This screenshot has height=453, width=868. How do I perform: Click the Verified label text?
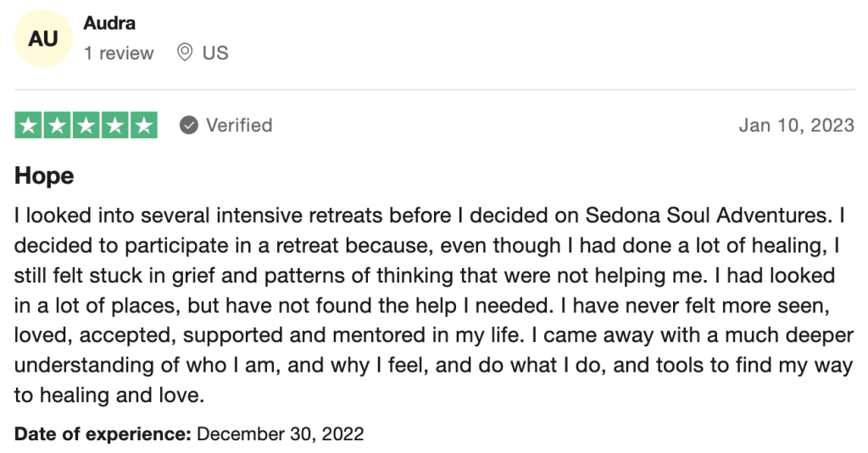[239, 126]
